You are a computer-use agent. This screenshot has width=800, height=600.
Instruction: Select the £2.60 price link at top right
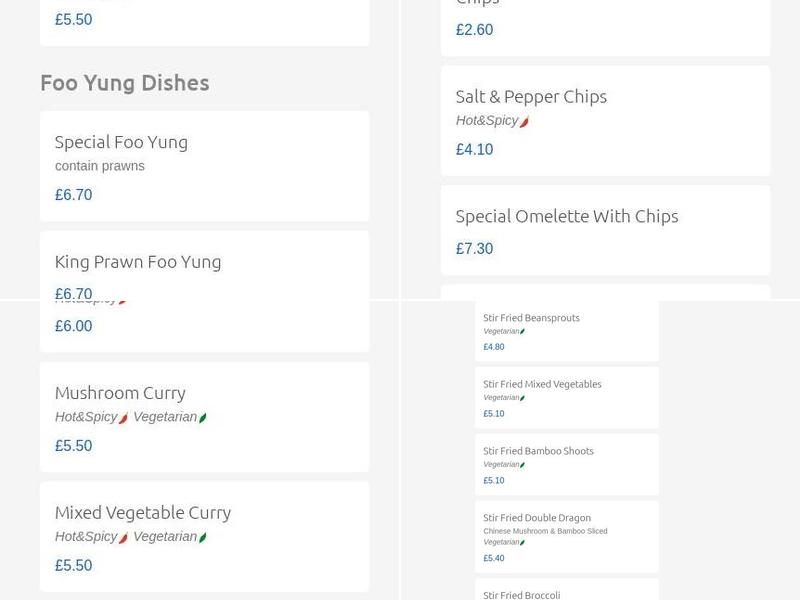point(472,30)
